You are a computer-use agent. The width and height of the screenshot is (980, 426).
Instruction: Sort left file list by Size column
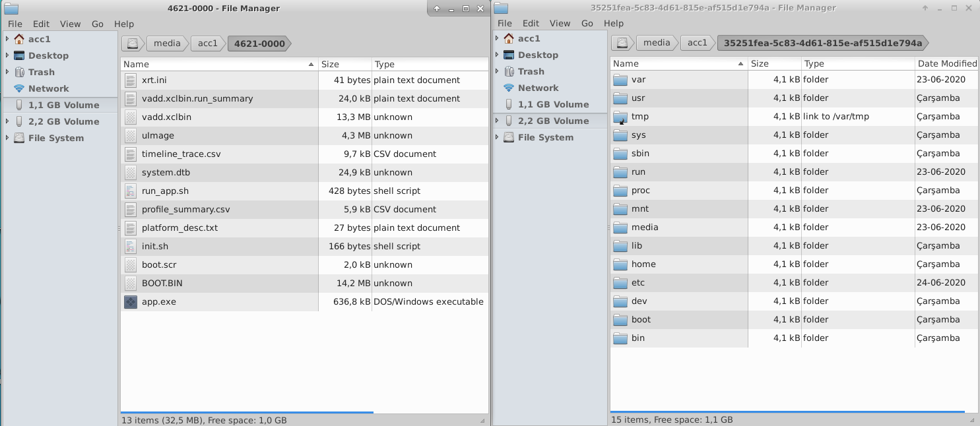[x=344, y=64]
